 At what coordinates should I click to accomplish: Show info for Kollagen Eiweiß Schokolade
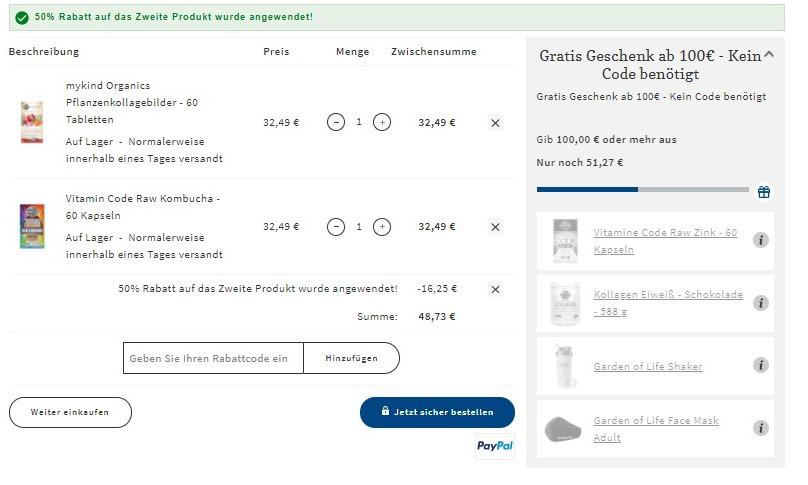pyautogui.click(x=760, y=303)
